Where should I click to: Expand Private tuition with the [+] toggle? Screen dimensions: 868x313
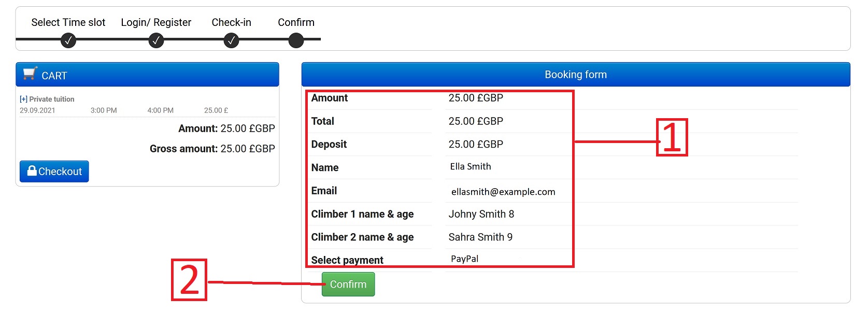point(23,99)
